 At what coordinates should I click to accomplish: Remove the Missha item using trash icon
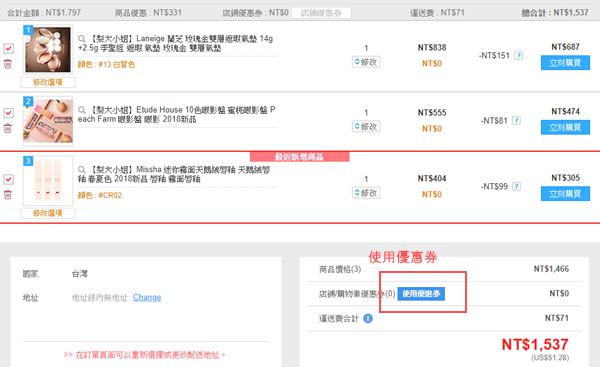(8, 195)
